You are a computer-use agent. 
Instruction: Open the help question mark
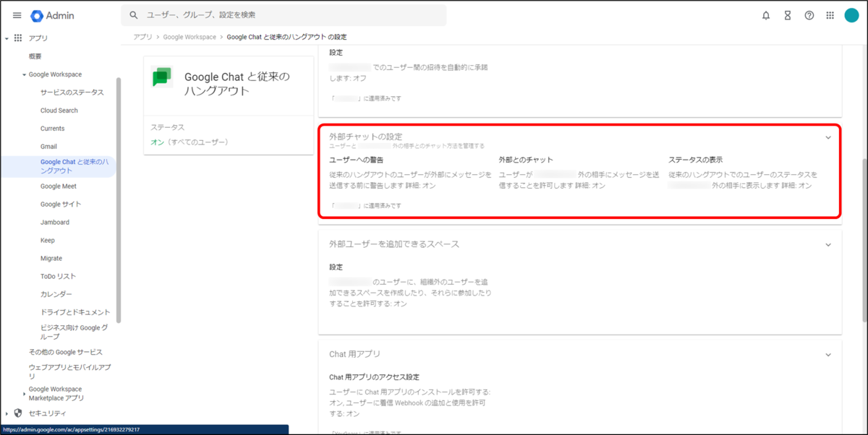pyautogui.click(x=809, y=15)
